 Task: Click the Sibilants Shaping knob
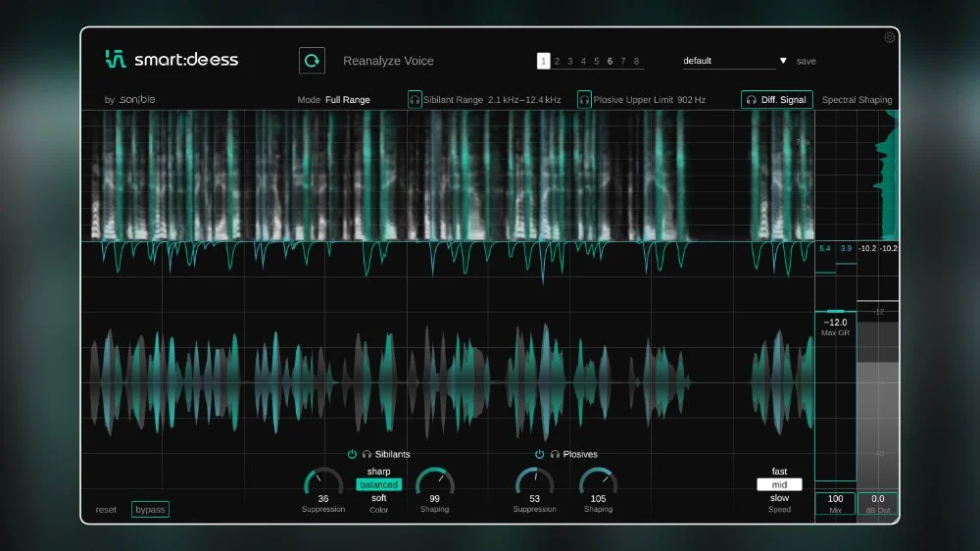point(434,481)
